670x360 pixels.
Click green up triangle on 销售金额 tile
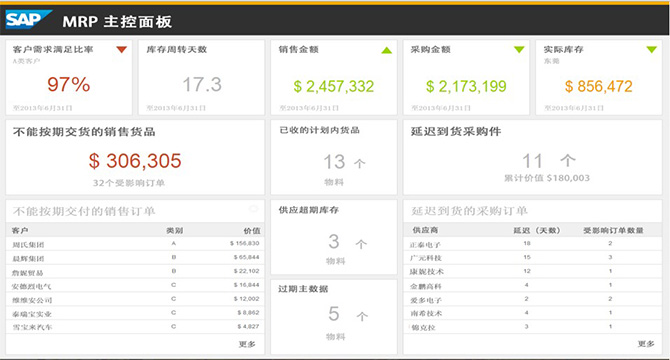tap(387, 50)
